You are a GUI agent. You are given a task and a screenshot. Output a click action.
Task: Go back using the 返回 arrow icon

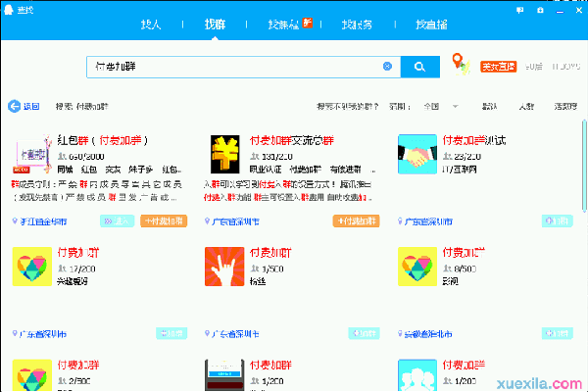(x=15, y=107)
